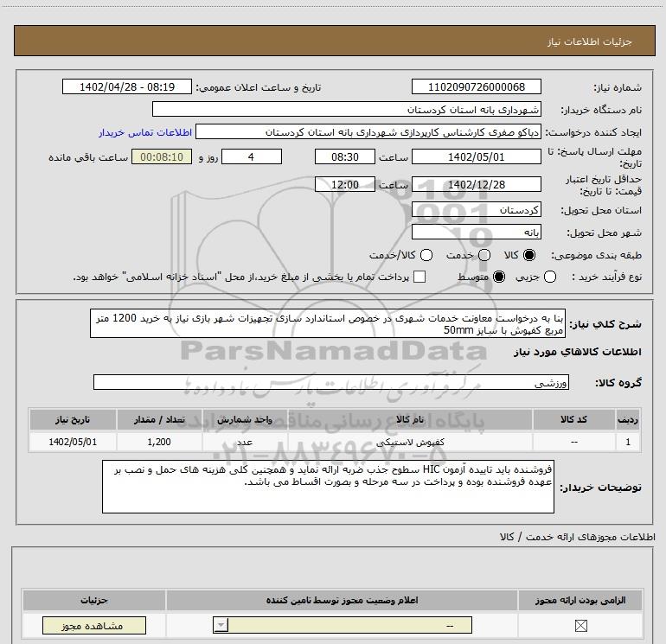Viewport: 666px width, 644px height.
Task: Click the نام کالا column header
Action: tap(410, 419)
